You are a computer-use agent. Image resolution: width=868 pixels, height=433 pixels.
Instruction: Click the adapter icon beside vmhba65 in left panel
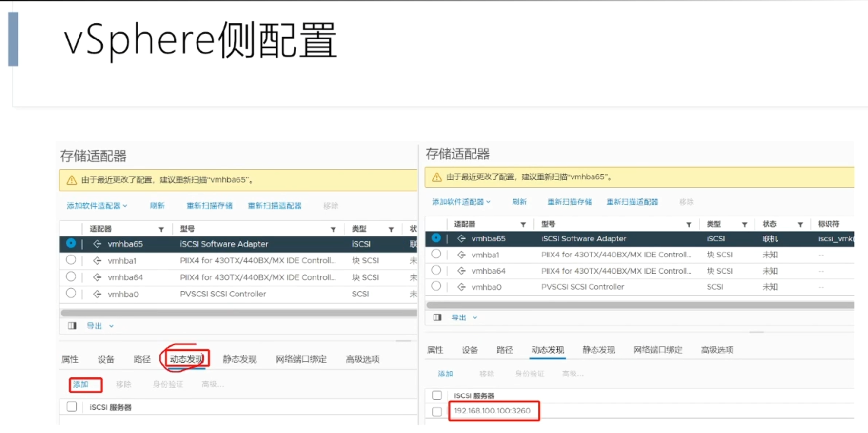(x=97, y=244)
